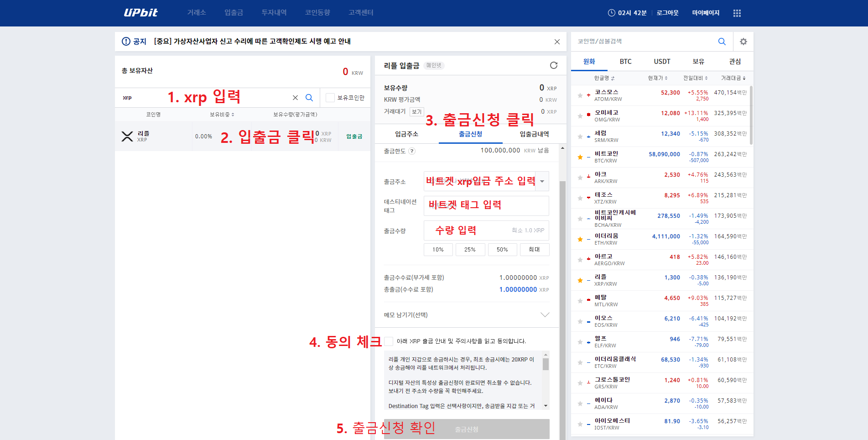Toggle favorite star for 테조스

pos(580,198)
